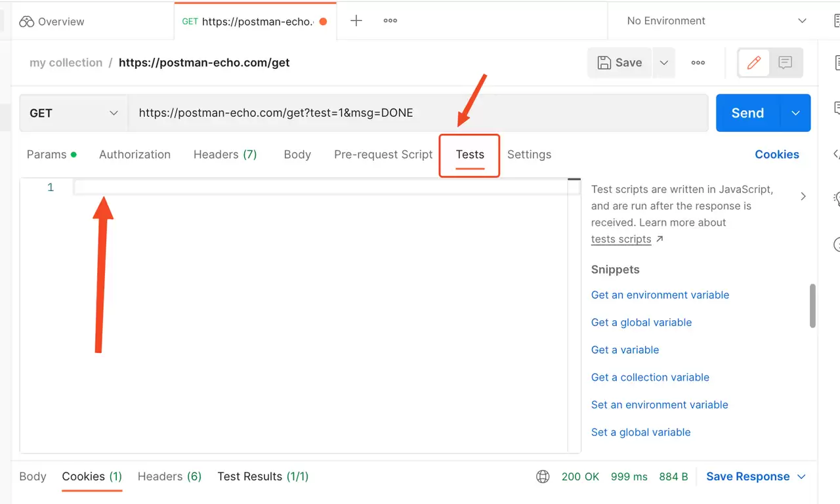Collapse the snippets panel chevron

[x=803, y=196]
